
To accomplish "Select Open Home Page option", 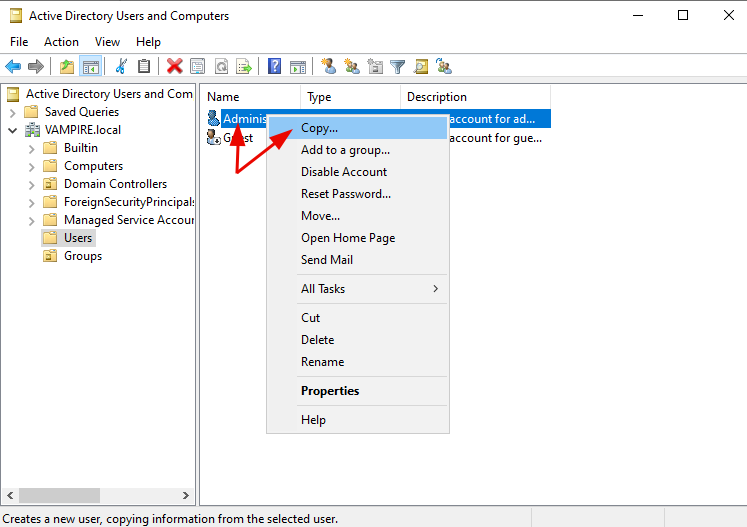I will [358, 238].
